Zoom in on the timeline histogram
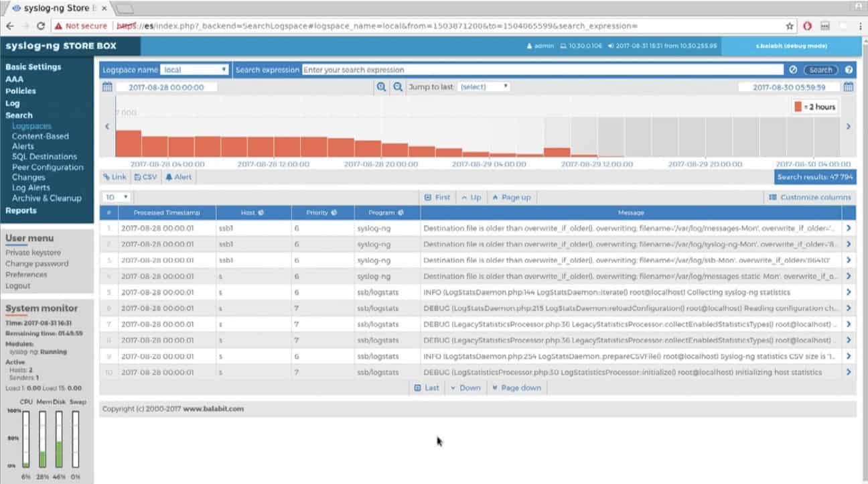Viewport: 868px width, 484px height. 381,87
